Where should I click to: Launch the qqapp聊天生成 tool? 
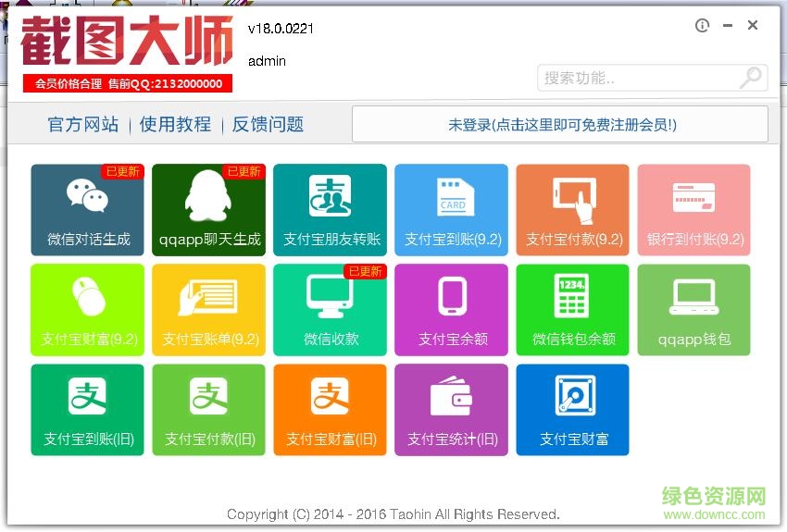tap(208, 210)
